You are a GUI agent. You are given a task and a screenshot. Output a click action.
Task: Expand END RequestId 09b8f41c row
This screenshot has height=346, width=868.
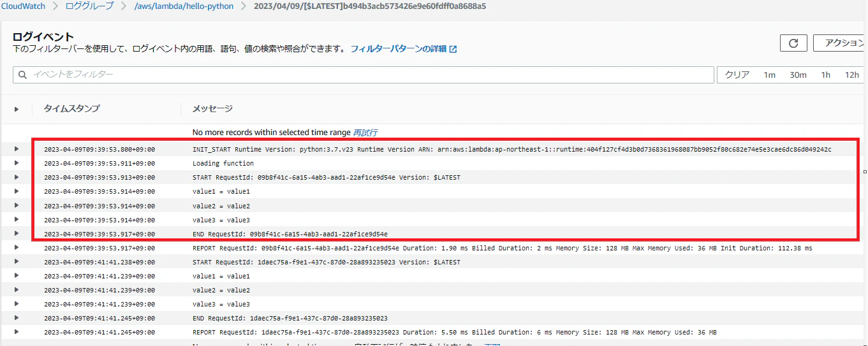tap(17, 234)
